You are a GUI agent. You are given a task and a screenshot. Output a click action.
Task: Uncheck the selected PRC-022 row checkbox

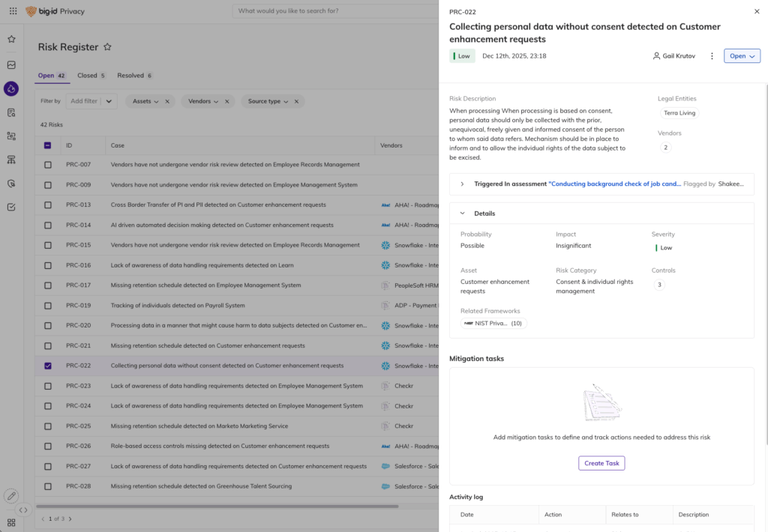tap(48, 366)
